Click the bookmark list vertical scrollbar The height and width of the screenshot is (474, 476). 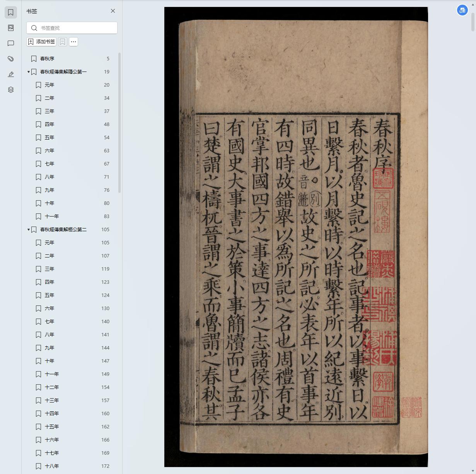pos(119,124)
